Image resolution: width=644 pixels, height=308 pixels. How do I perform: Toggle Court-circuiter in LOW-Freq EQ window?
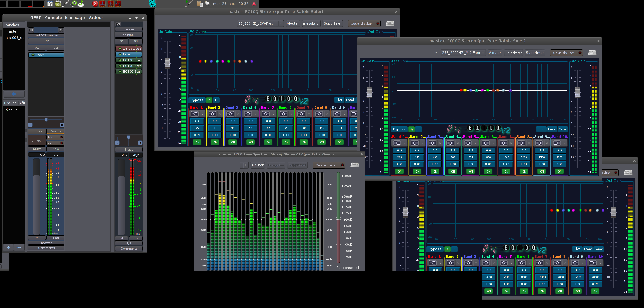point(364,23)
